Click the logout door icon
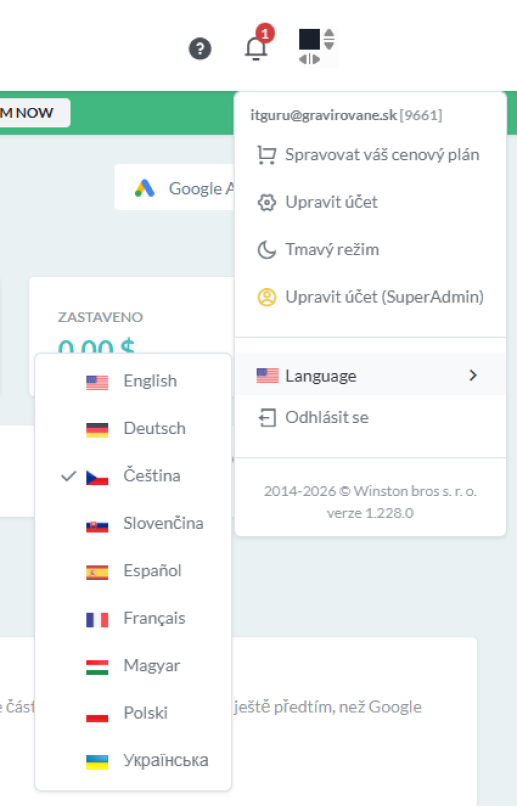 coord(266,417)
